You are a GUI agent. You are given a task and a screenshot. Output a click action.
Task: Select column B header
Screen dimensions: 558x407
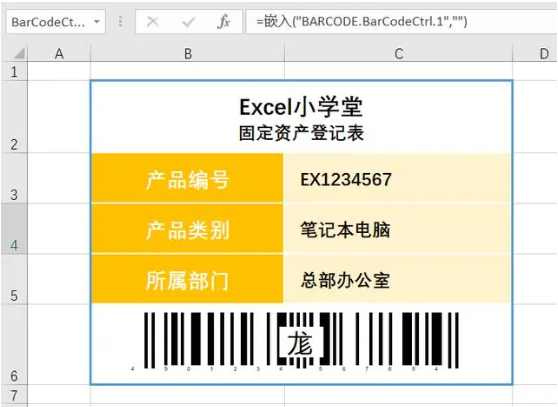[x=188, y=54]
